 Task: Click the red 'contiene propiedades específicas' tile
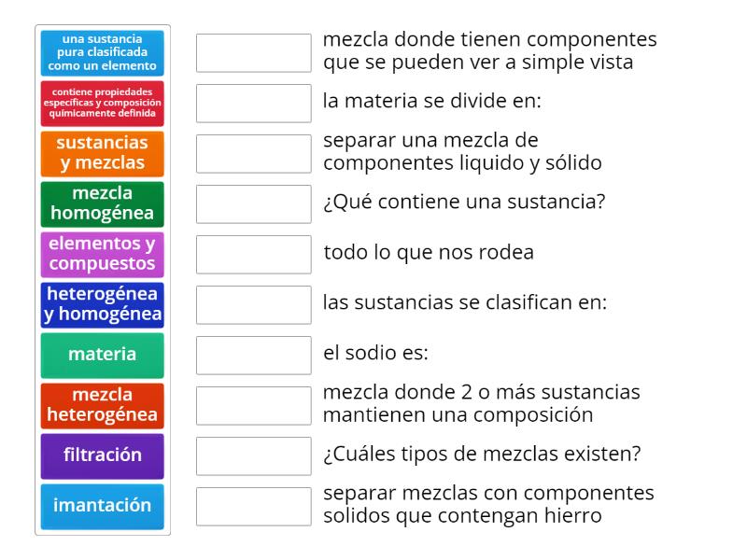click(x=103, y=104)
